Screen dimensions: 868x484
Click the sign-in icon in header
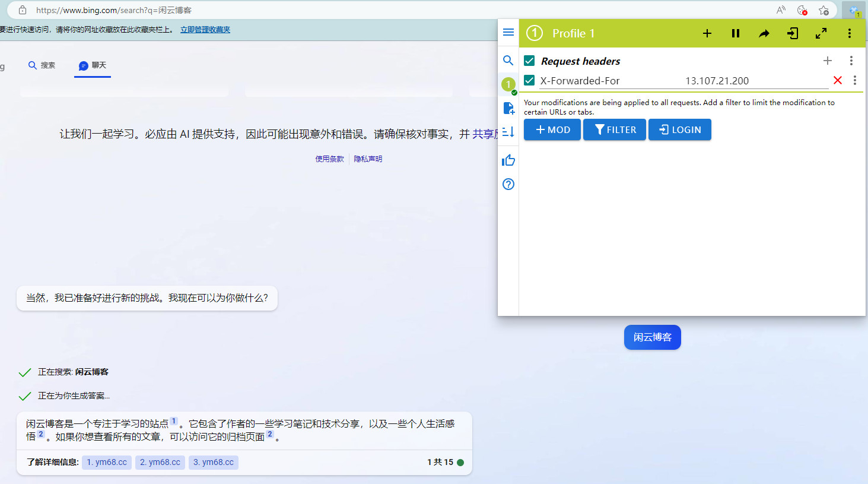pyautogui.click(x=793, y=33)
